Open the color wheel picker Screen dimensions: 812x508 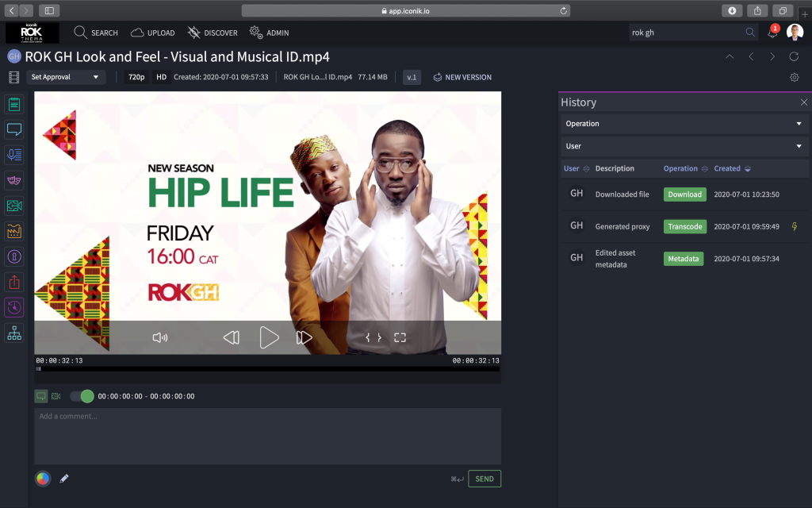(43, 479)
